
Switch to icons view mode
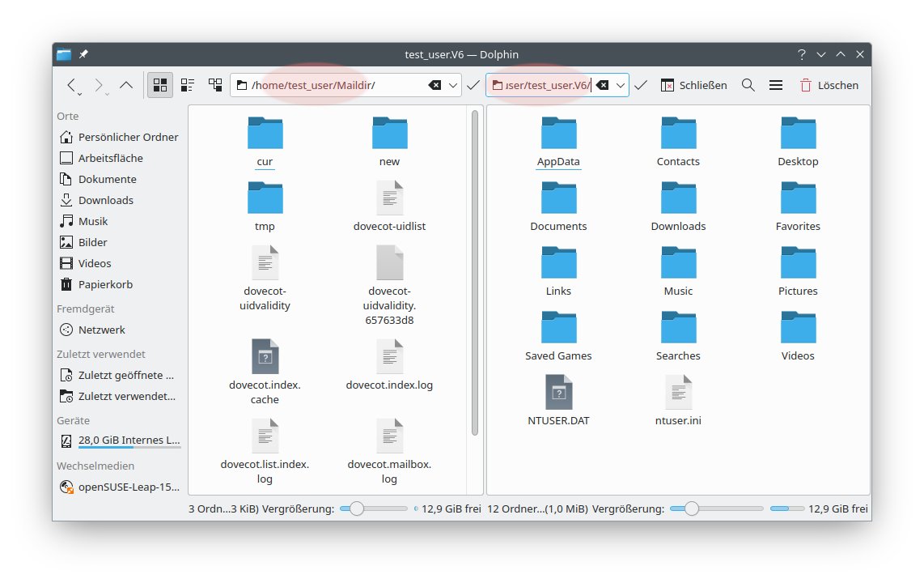pos(160,85)
